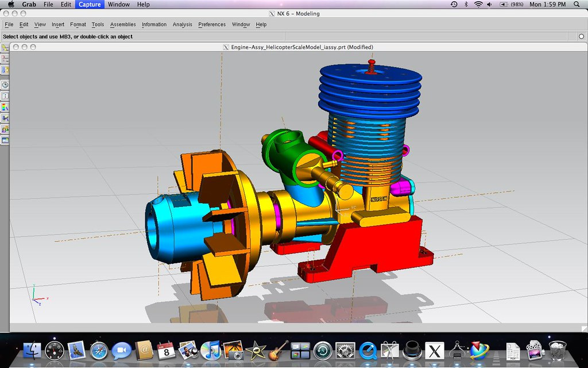Open the rainbow color-bar palette sidebar icon

point(5,107)
